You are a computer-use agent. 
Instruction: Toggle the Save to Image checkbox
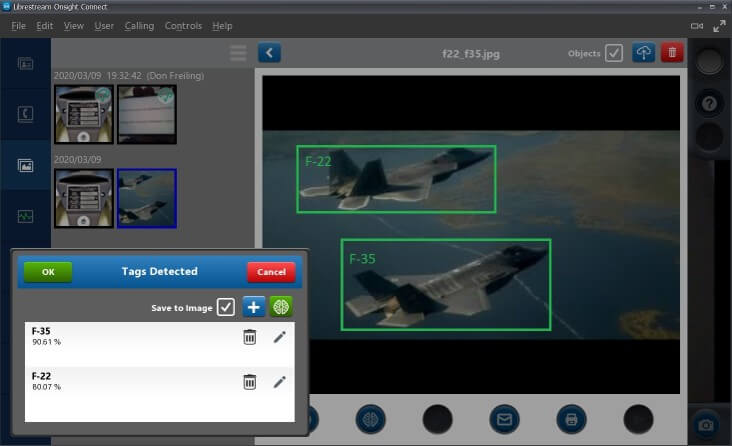pos(226,307)
